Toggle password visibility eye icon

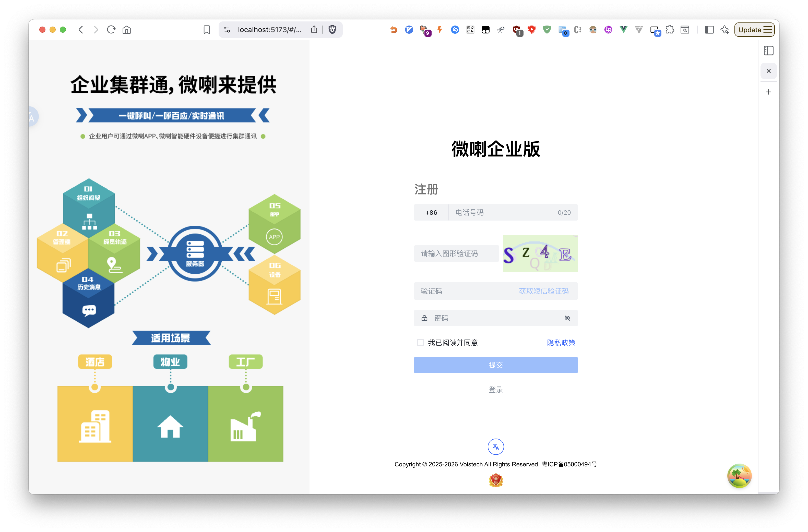point(567,318)
